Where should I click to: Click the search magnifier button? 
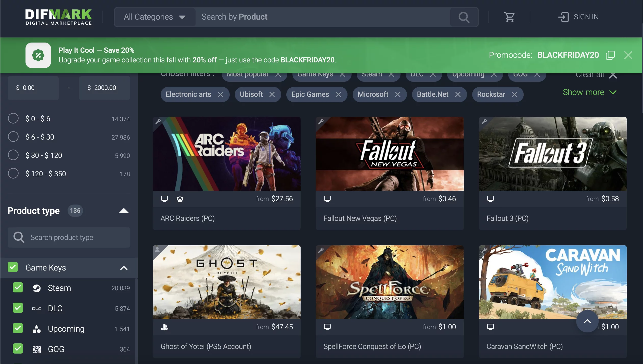pyautogui.click(x=464, y=17)
